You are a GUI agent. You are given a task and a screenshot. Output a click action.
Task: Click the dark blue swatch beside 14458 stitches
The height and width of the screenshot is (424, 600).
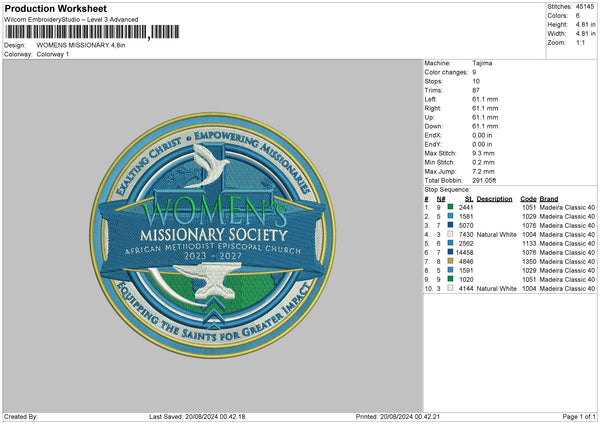coord(450,252)
